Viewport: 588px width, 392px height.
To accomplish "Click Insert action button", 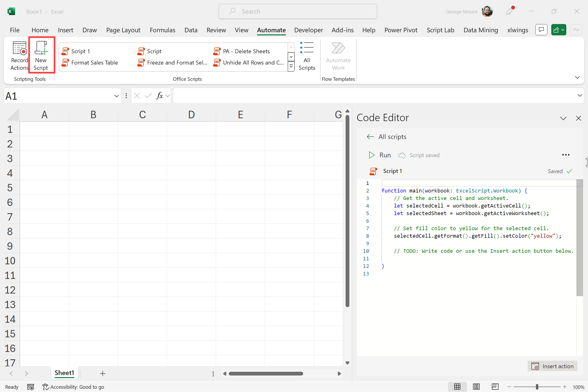I will [552, 366].
